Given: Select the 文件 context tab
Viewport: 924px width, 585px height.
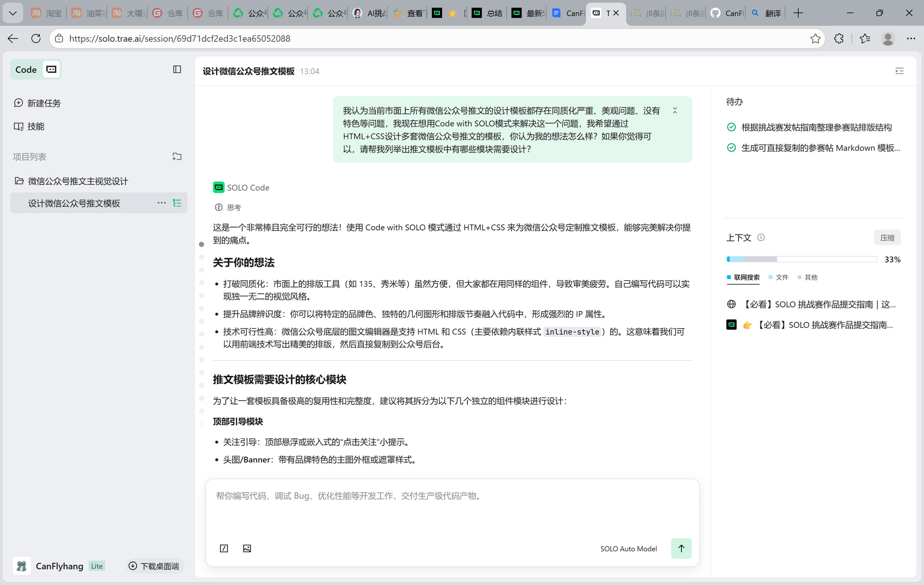Looking at the screenshot, I should tap(779, 277).
